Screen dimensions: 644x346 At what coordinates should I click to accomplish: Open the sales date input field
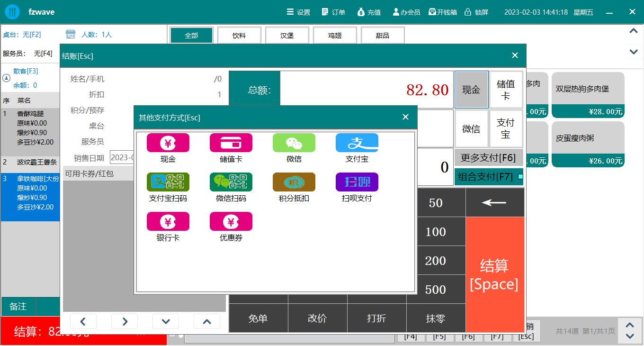pyautogui.click(x=122, y=157)
